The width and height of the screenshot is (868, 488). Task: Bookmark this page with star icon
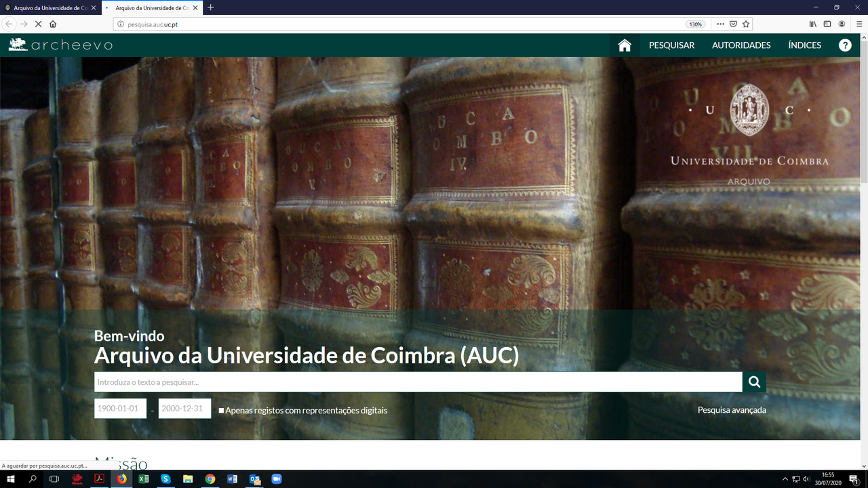tap(746, 24)
